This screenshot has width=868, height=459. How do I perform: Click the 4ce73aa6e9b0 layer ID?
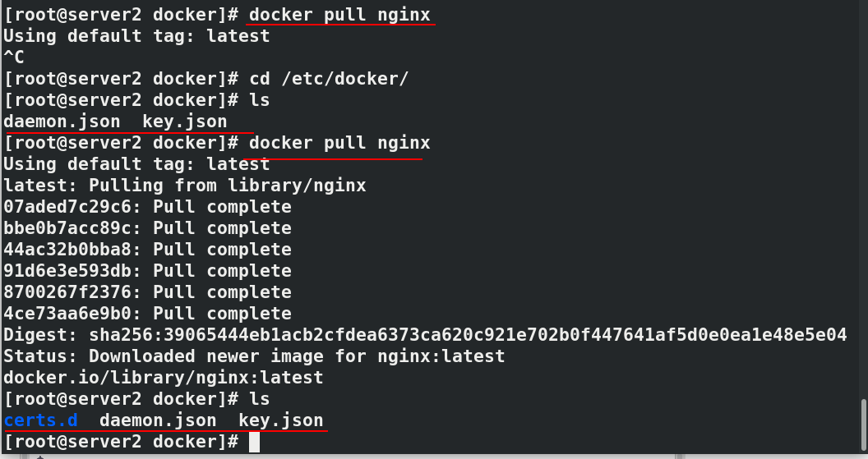click(67, 314)
